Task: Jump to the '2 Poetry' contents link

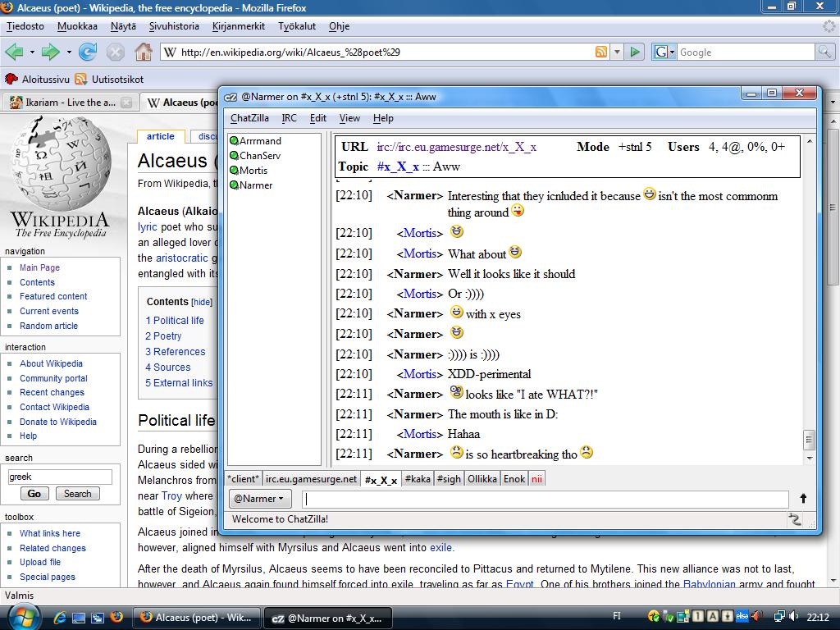Action: pyautogui.click(x=163, y=336)
